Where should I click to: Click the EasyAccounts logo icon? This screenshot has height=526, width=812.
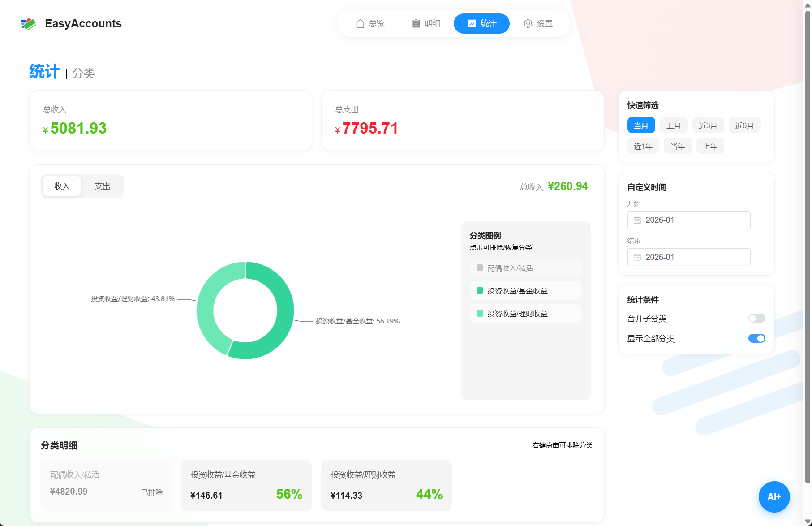coord(28,24)
